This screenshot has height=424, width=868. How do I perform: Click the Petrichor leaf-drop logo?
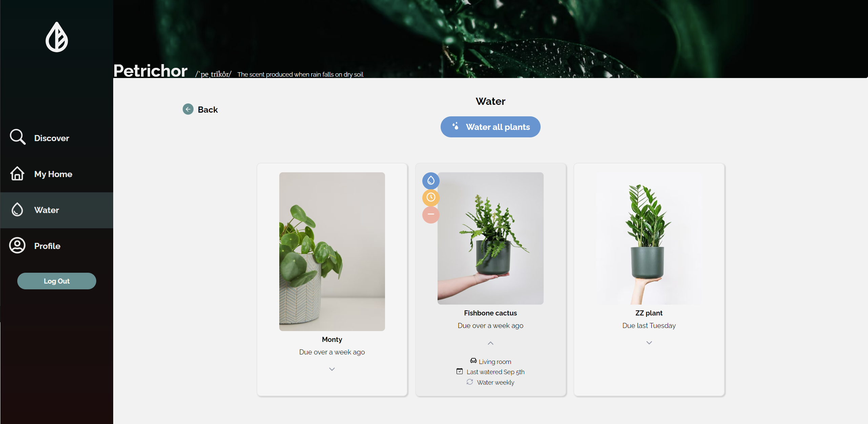point(57,37)
